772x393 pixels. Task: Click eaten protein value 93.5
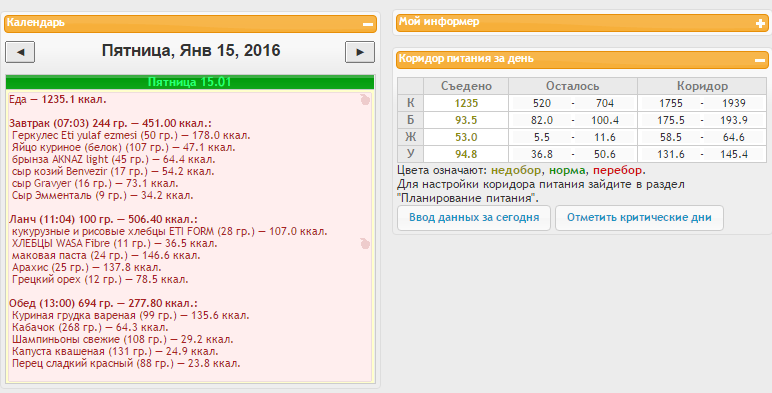[x=466, y=120]
